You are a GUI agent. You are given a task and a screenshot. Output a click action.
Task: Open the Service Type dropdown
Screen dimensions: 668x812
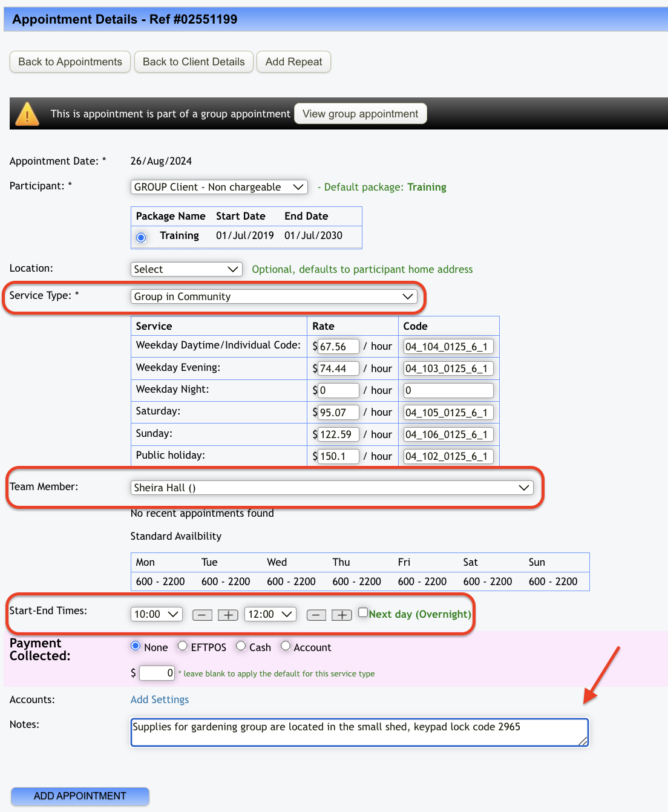click(273, 296)
